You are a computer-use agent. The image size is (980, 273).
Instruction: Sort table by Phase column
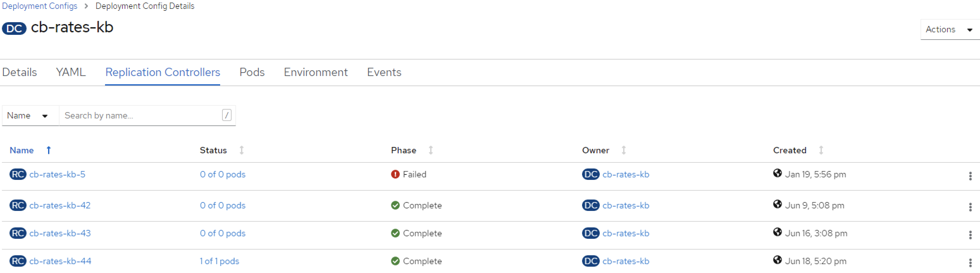pos(431,150)
